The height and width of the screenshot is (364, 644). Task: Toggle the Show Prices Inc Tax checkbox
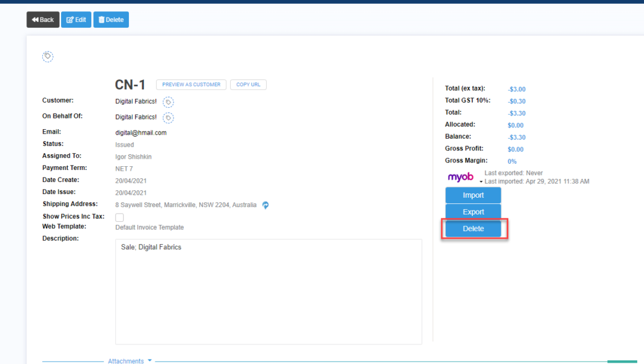pos(119,216)
